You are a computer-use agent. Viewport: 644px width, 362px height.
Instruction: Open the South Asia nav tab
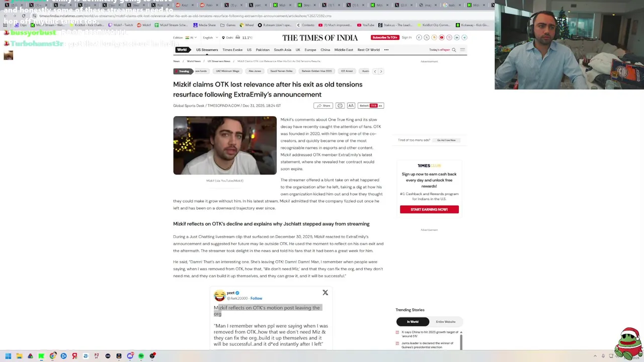[282, 50]
